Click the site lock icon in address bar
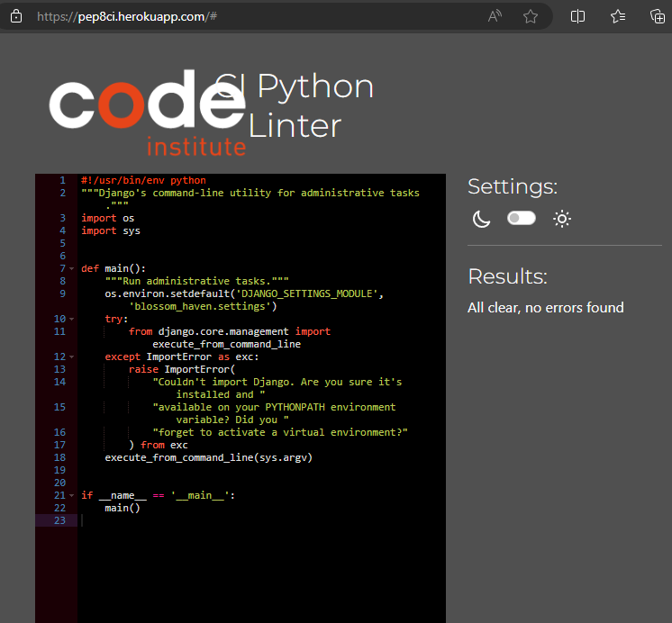 [16, 17]
